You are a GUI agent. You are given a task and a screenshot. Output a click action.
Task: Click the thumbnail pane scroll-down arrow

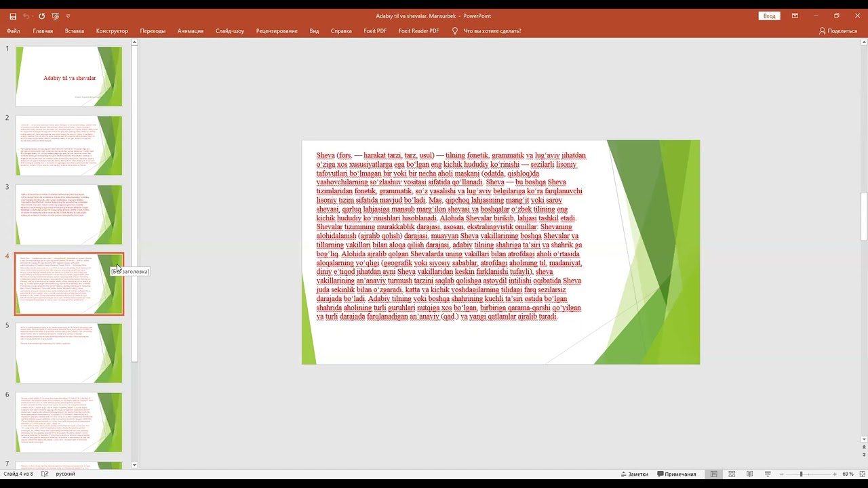tap(134, 465)
